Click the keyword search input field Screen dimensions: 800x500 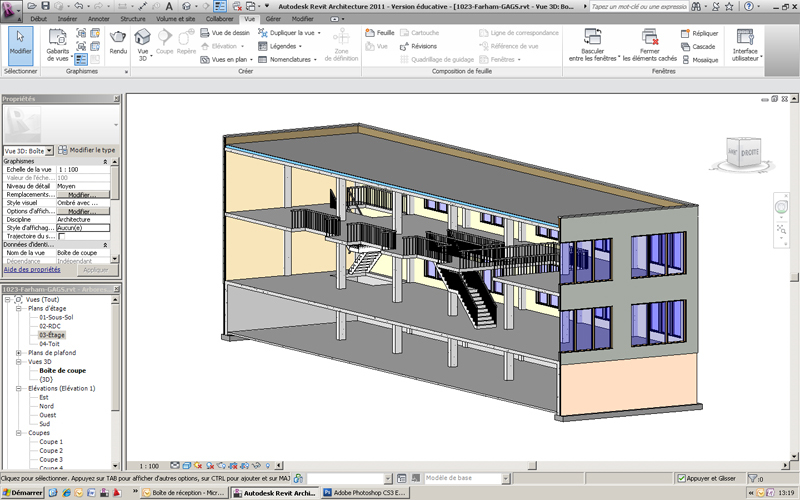coord(639,7)
